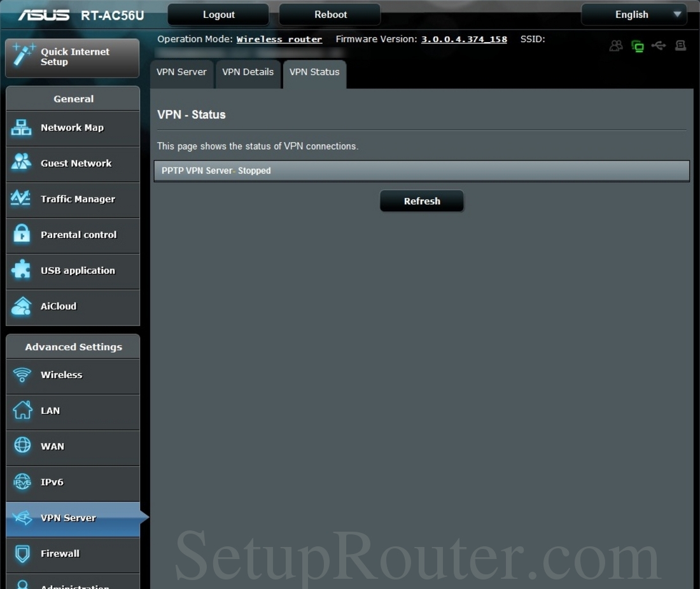
Task: Click the LAN house icon
Action: tap(22, 410)
